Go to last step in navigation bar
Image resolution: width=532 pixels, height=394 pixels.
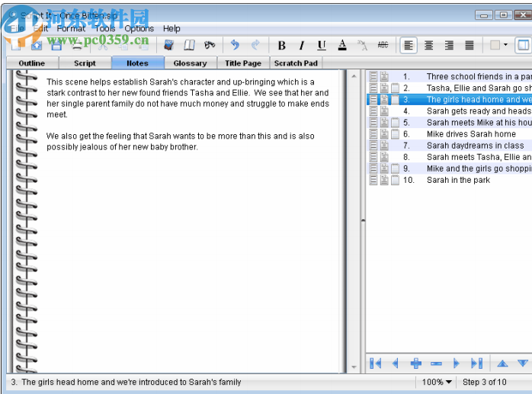pos(477,364)
